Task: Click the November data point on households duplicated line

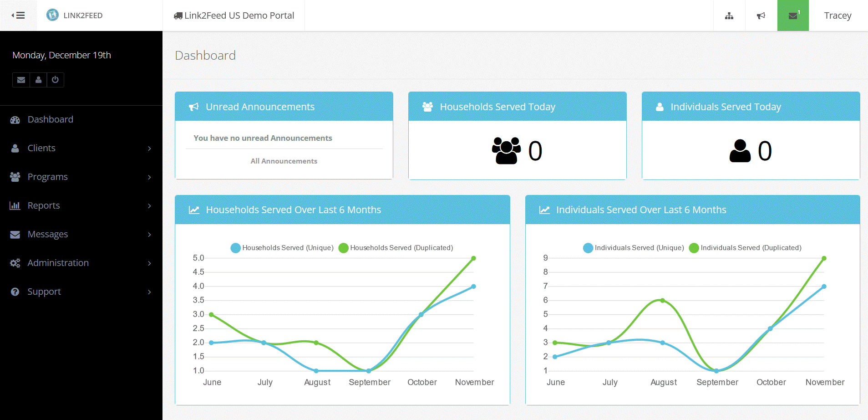Action: coord(473,258)
